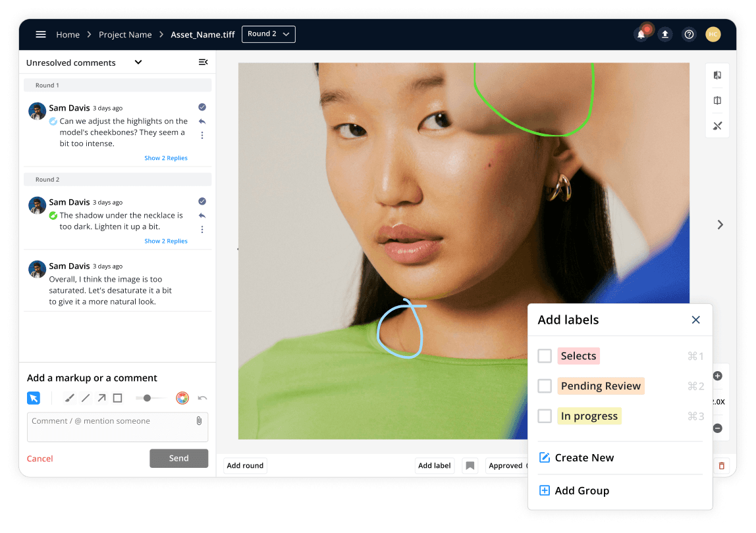Open the notifications bell
The image size is (756, 533).
[641, 34]
